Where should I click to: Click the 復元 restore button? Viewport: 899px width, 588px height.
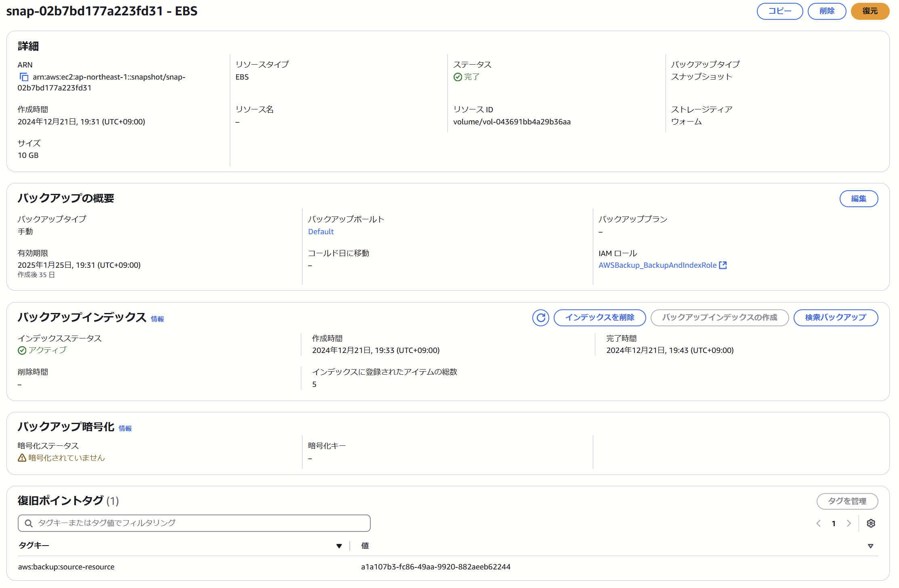click(x=870, y=11)
